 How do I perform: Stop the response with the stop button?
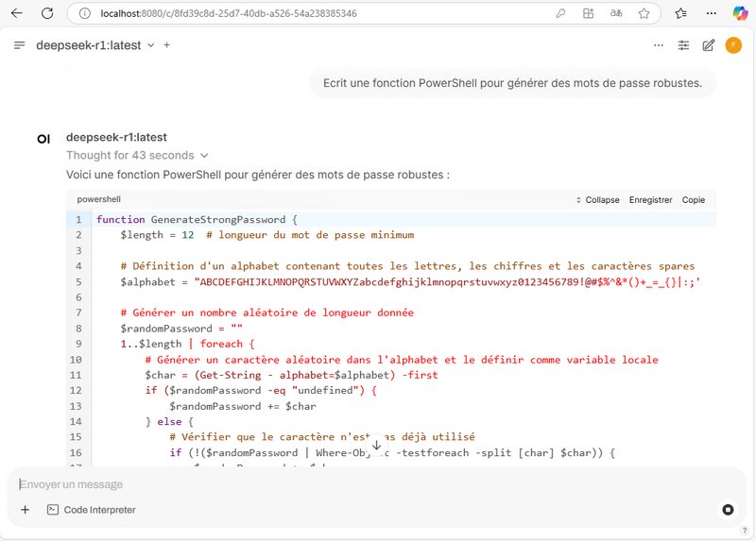tap(728, 510)
